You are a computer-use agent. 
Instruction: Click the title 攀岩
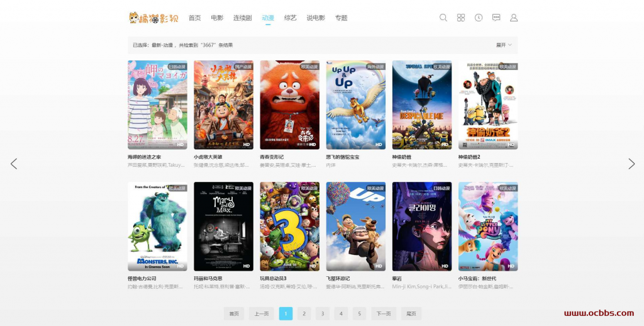397,279
